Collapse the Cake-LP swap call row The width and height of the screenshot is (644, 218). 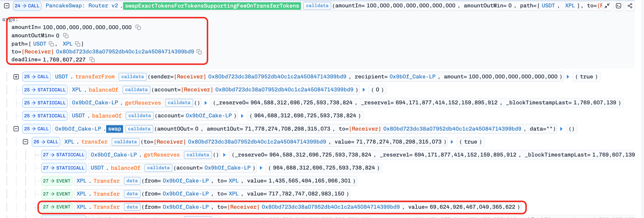(16, 129)
